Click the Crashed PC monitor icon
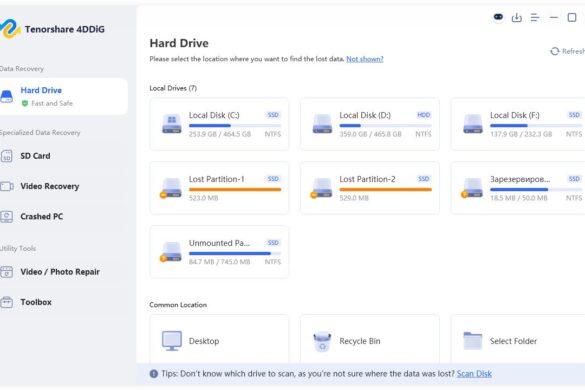This screenshot has height=390, width=585. point(6,216)
